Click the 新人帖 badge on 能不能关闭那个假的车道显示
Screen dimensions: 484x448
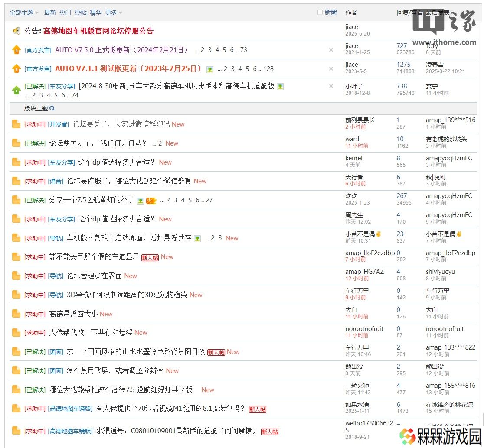pos(150,257)
